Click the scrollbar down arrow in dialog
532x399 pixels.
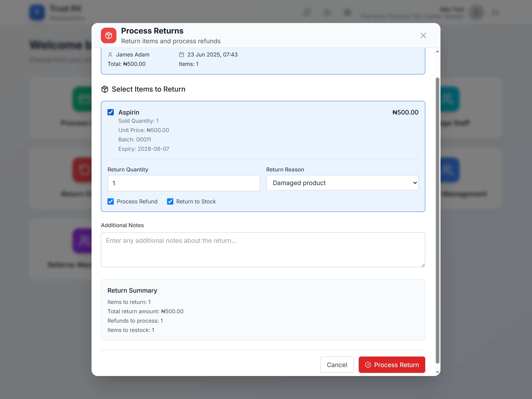point(438,372)
